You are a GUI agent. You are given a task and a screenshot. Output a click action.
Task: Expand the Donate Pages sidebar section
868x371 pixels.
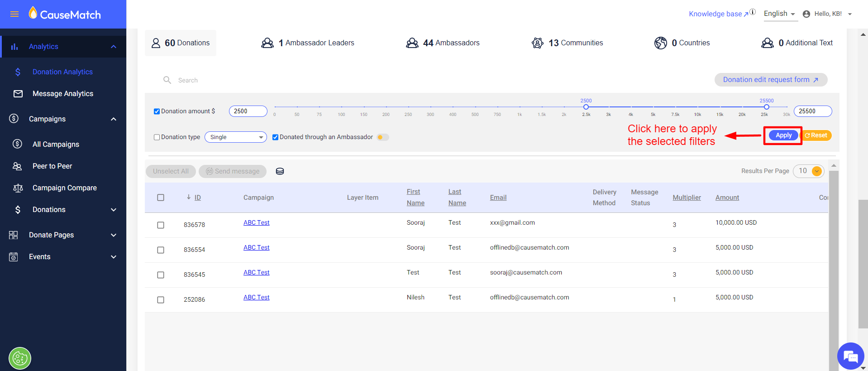[63, 235]
